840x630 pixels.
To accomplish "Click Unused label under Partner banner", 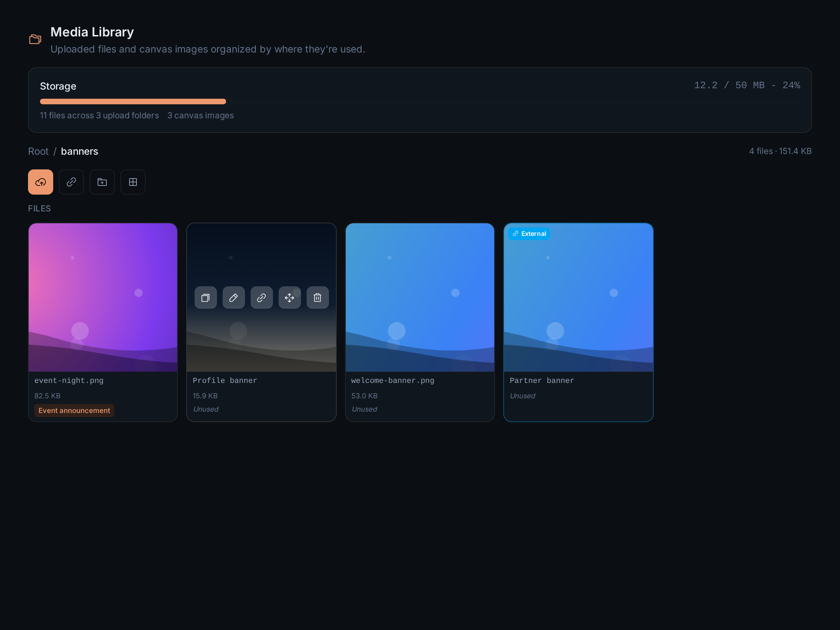I will [x=523, y=396].
